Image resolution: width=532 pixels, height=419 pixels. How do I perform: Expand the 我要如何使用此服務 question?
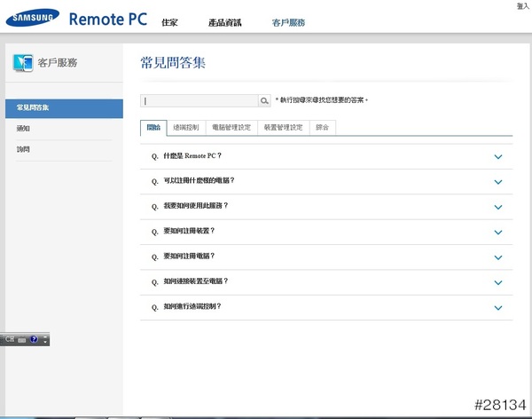(497, 207)
